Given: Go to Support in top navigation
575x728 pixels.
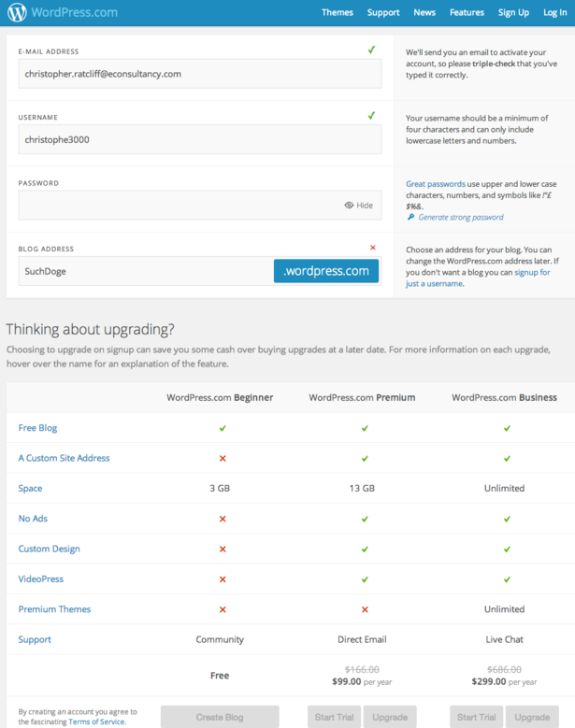Looking at the screenshot, I should click(383, 13).
